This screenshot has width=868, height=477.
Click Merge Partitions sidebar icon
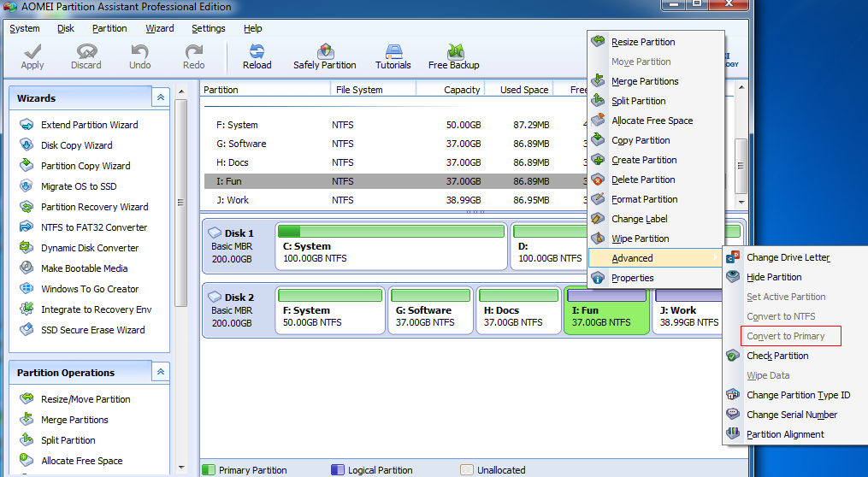pyautogui.click(x=27, y=419)
